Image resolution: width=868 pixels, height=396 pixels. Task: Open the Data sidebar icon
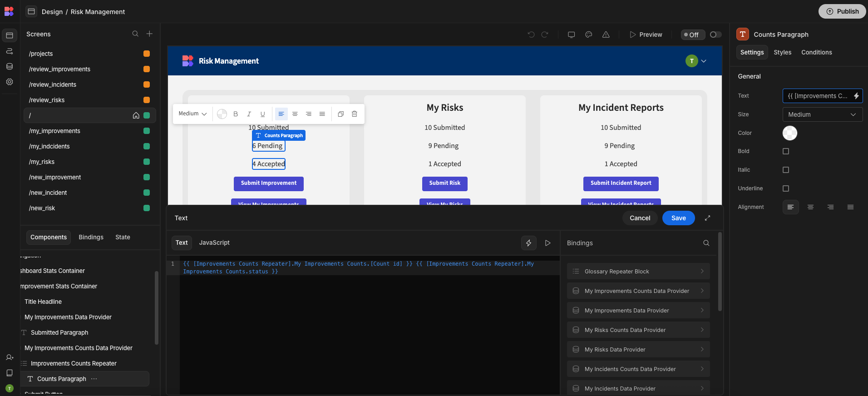[x=10, y=66]
